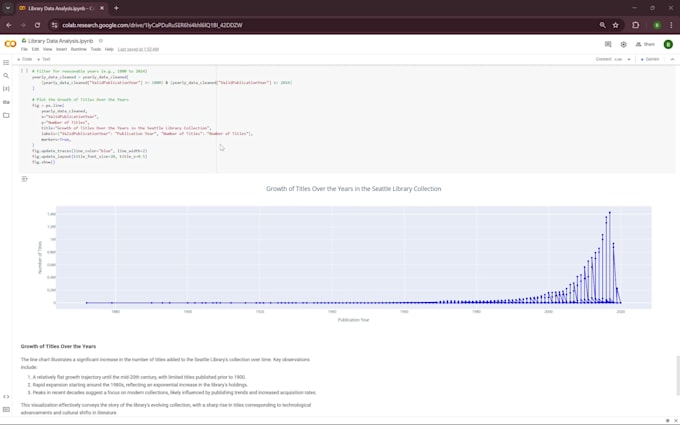Expand the Connect options dropdown arrow
The height and width of the screenshot is (425, 680).
(x=629, y=59)
